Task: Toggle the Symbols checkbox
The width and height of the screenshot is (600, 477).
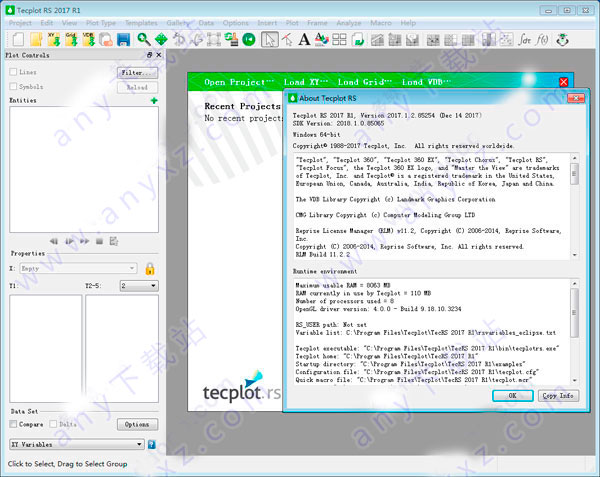Action: 13,86
